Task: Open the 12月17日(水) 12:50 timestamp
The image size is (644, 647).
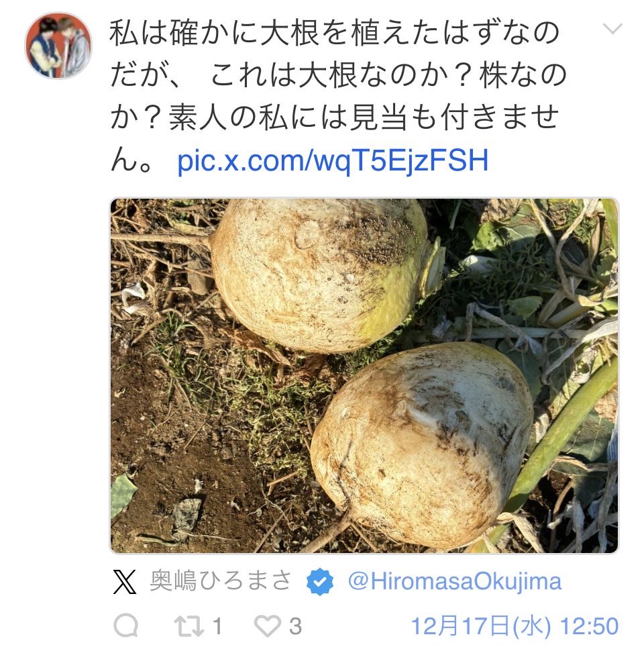Action: tap(515, 626)
